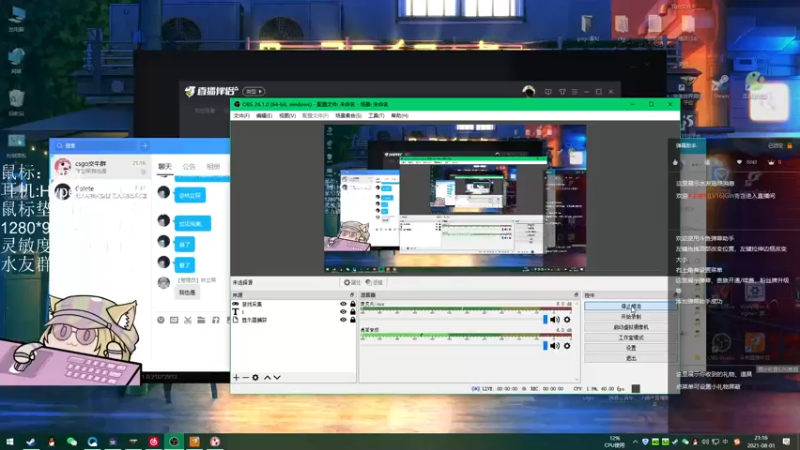The width and height of the screenshot is (800, 450).
Task: Open the Edit menu in OBS
Action: (264, 116)
